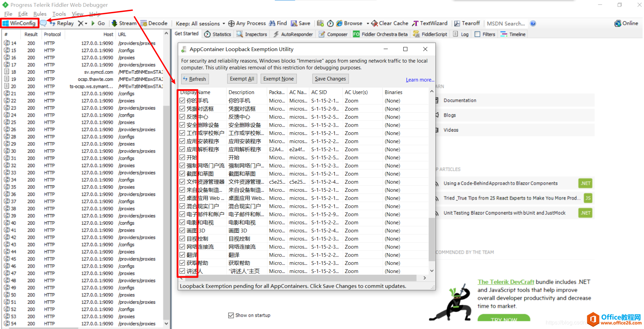The image size is (644, 329).
Task: Open the Documentation link on Get Started
Action: 460,100
